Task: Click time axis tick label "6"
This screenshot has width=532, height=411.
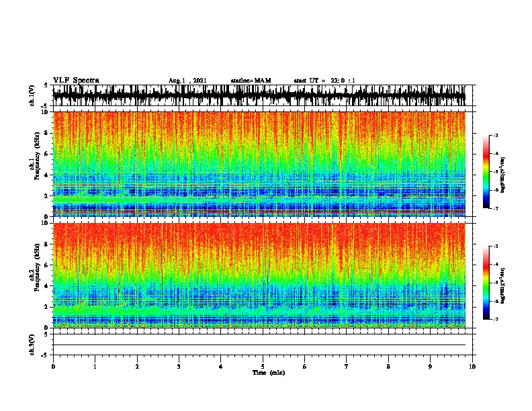Action: coord(305,366)
